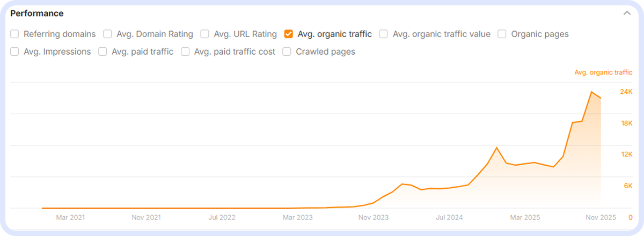Collapse the Performance panel with the chevron

pyautogui.click(x=627, y=13)
